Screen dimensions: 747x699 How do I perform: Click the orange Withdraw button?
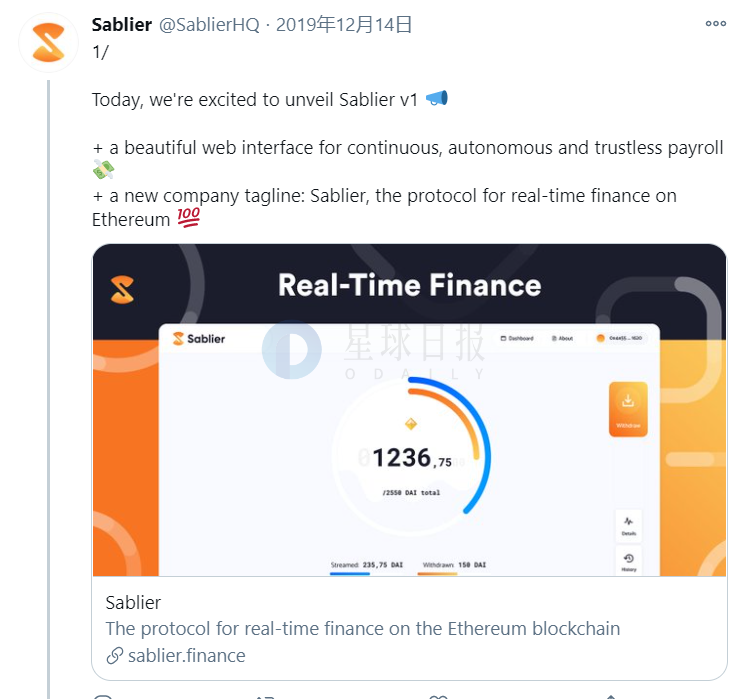(628, 409)
